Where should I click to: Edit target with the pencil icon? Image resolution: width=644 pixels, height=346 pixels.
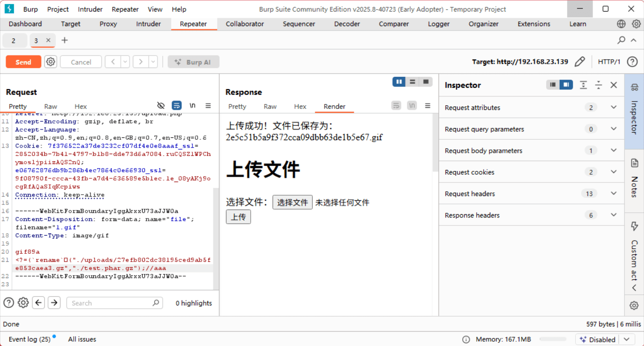click(580, 61)
